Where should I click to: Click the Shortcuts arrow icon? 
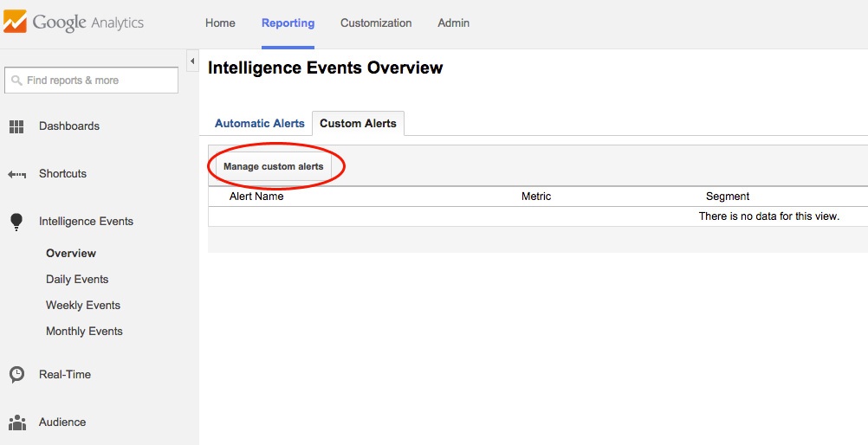16,175
